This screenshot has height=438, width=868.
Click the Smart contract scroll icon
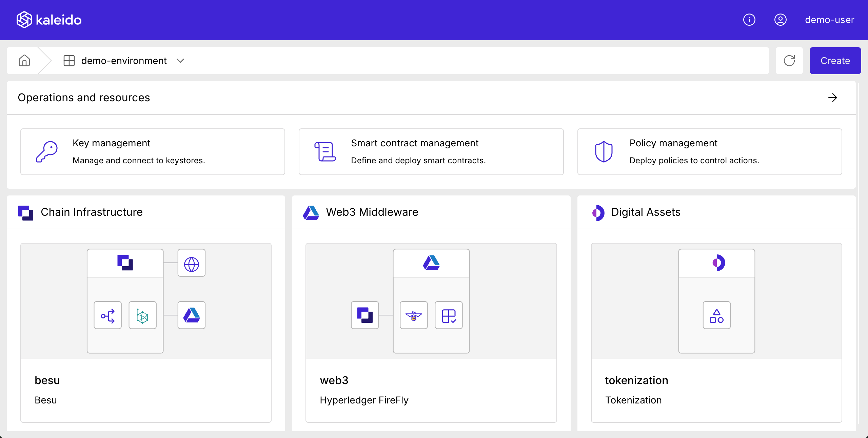(325, 152)
